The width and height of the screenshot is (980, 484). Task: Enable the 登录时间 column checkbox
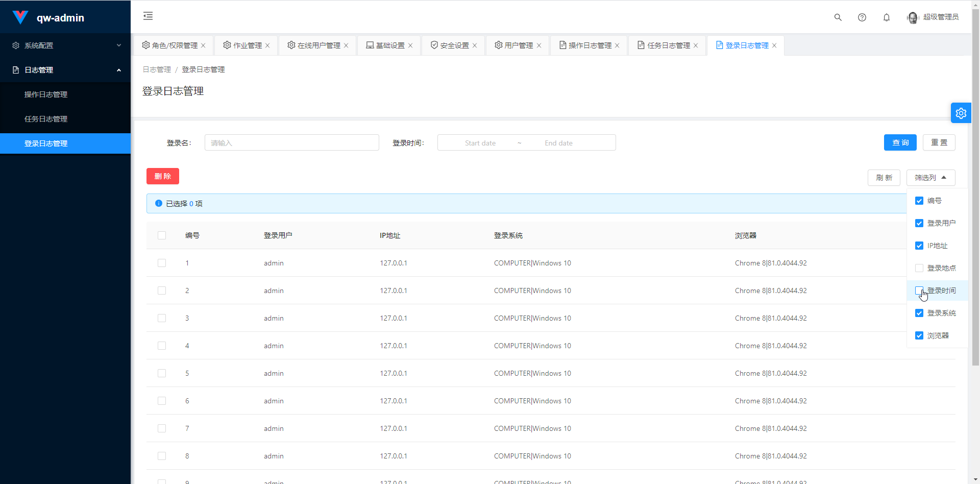(x=919, y=291)
